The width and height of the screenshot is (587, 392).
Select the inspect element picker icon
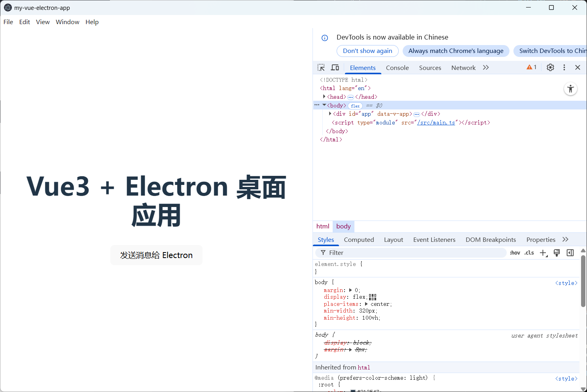point(321,68)
